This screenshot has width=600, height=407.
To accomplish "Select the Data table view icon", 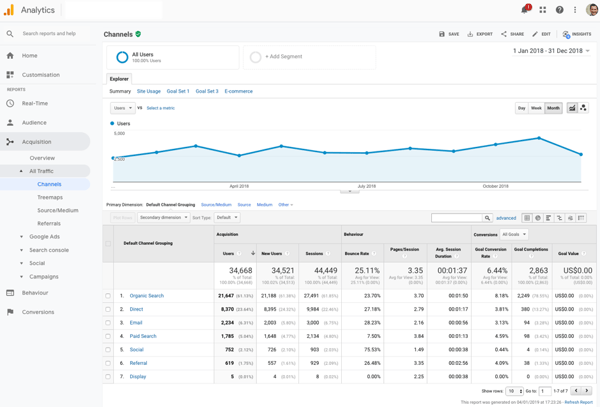I will (527, 218).
